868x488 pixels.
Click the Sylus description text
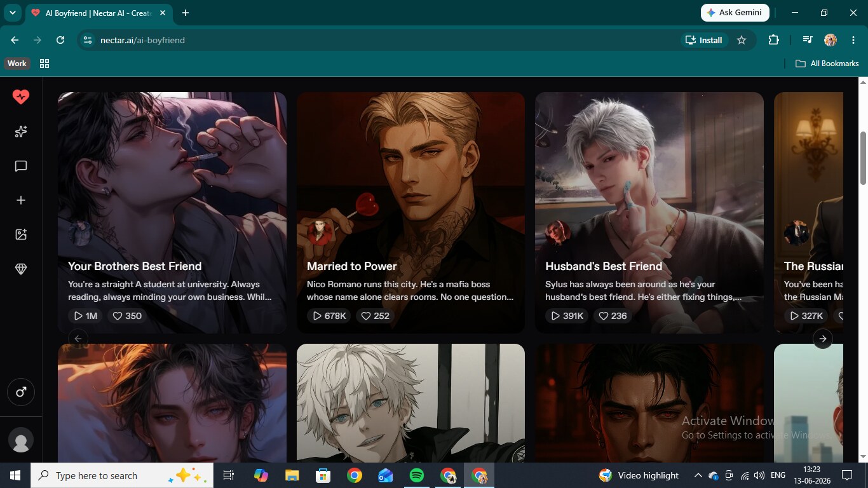tap(643, 290)
